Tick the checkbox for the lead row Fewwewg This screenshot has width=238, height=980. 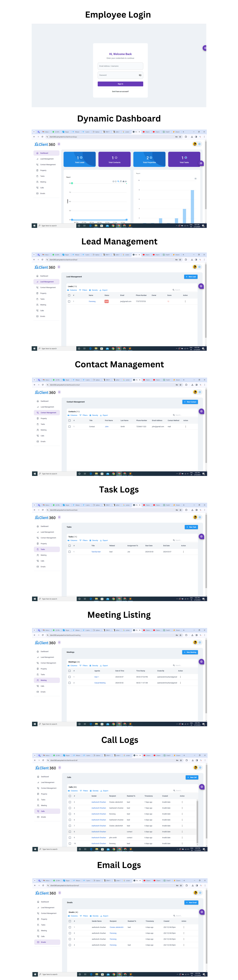pos(69,301)
